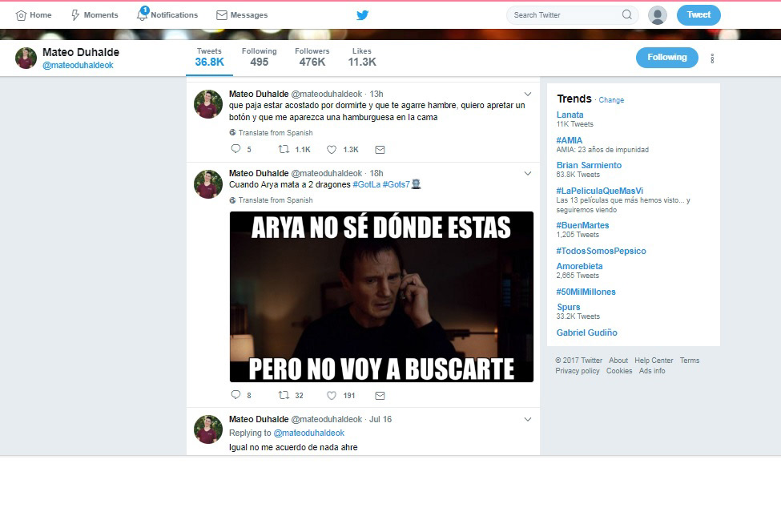Open the Terms footer link

[x=690, y=361]
